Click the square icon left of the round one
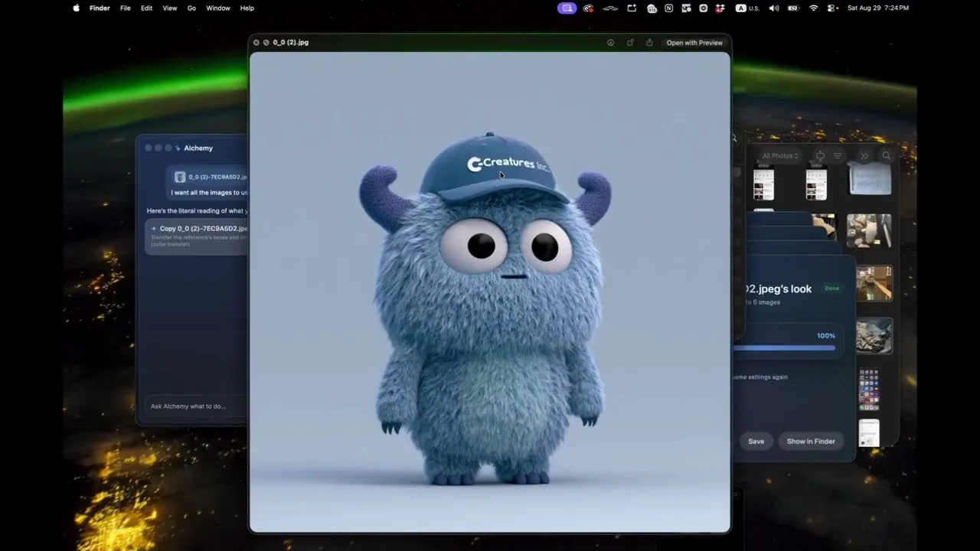Viewport: 980px width, 551px height. pos(686,8)
